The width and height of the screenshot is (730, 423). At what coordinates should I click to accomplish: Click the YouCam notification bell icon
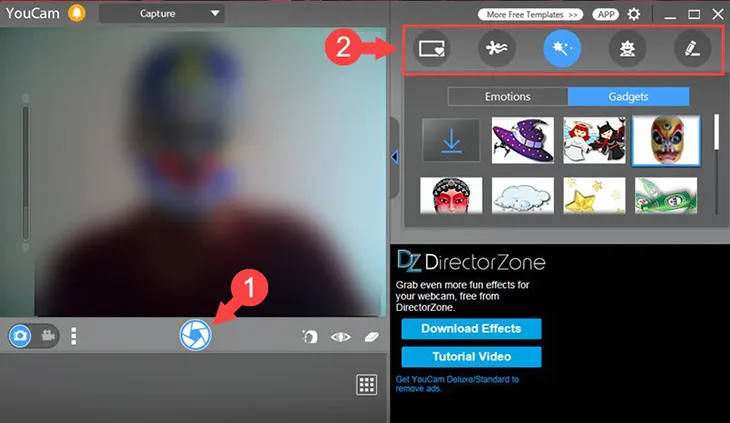[x=77, y=13]
